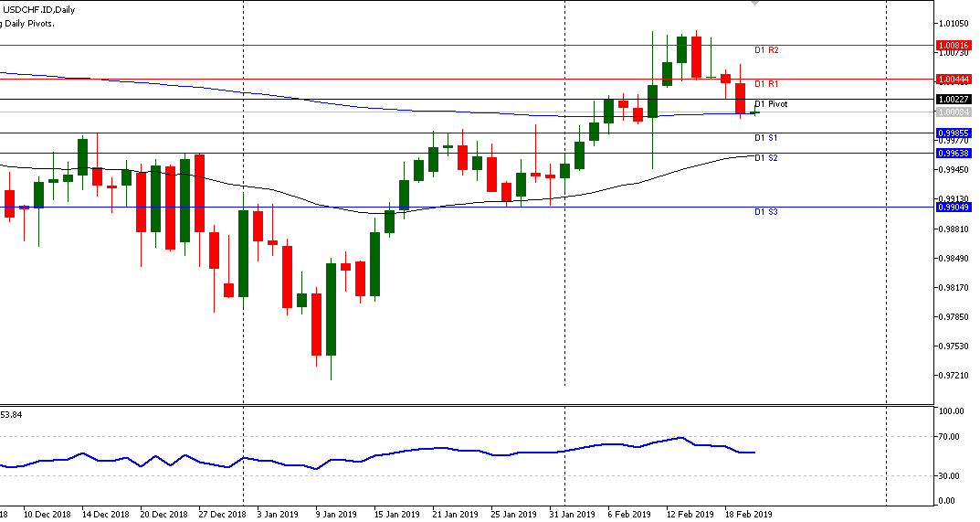980x522 pixels.
Task: Click the D1 S2 support label
Action: tap(765, 158)
